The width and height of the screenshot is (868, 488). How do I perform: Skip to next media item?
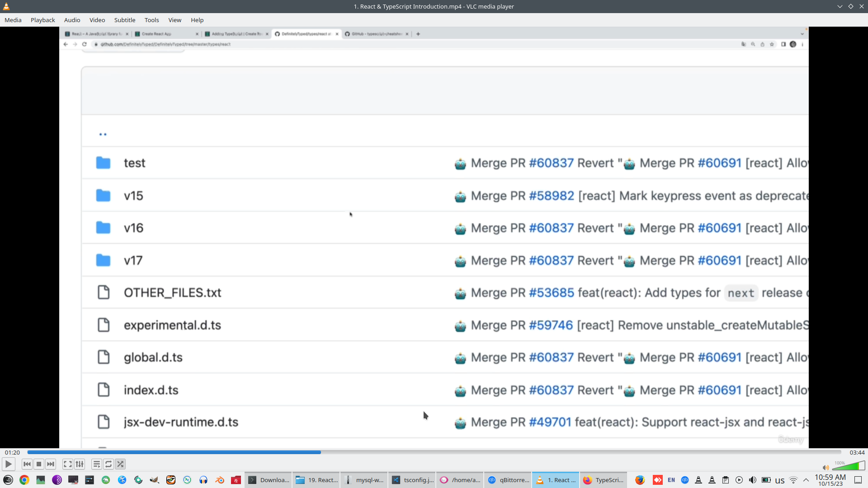pos(51,464)
